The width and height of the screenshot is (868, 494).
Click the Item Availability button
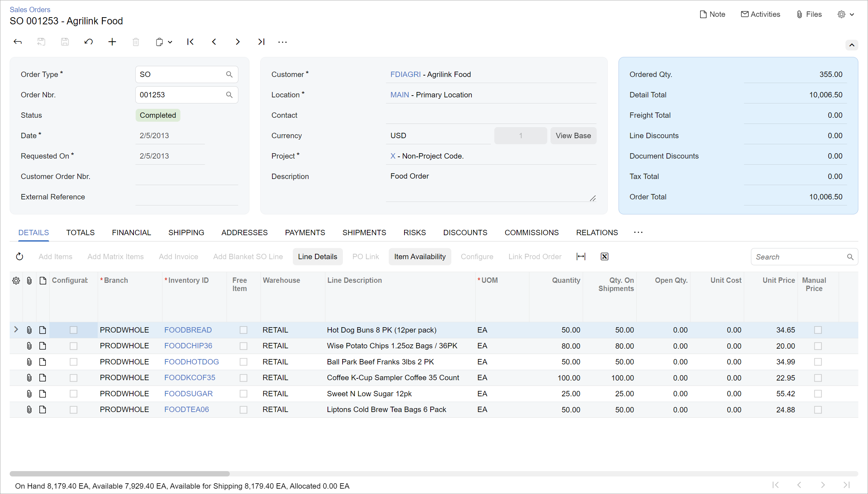[420, 257]
